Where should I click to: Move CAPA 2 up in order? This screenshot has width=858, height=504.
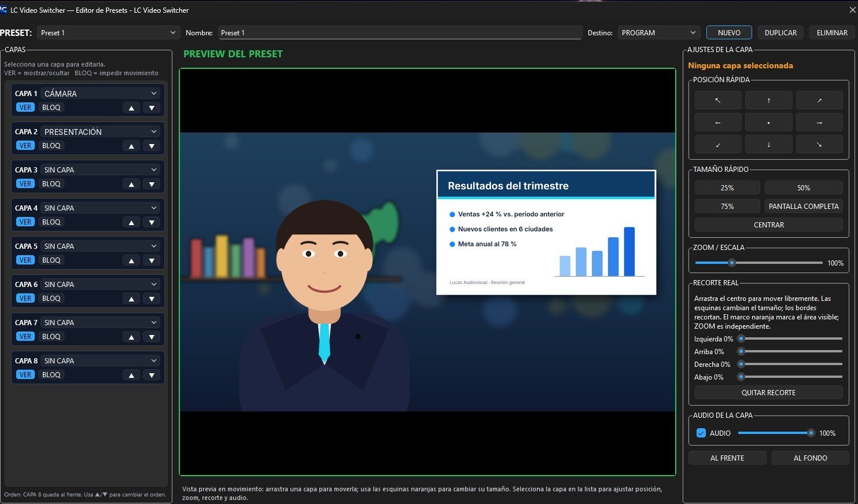[x=131, y=146]
